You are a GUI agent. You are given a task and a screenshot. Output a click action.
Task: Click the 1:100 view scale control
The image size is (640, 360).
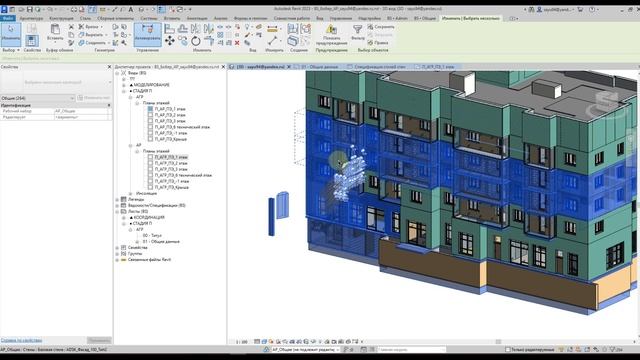point(242,342)
